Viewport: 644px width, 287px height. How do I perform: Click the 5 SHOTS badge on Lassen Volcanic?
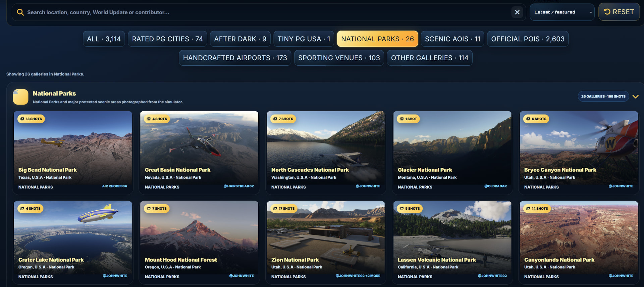point(410,209)
